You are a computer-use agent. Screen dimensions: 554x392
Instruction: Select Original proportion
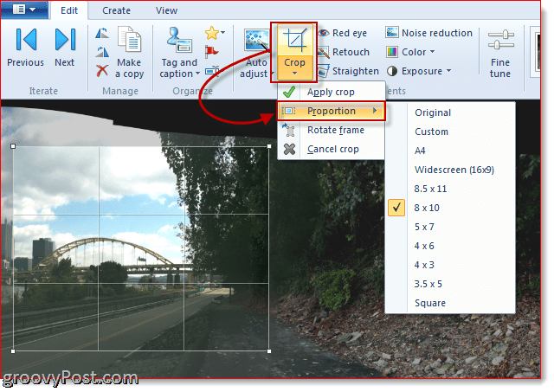(450, 112)
